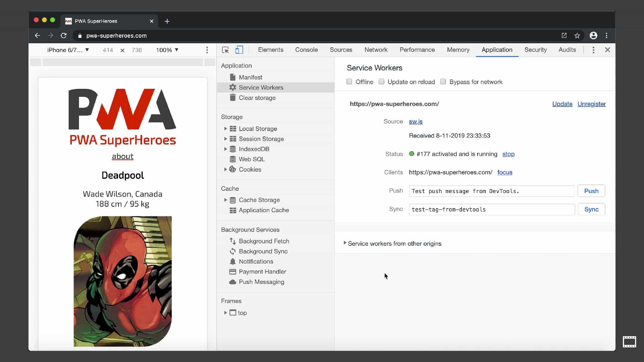Screen dimensions: 644x362
Task: Click the browser reload icon
Action: 64,36
